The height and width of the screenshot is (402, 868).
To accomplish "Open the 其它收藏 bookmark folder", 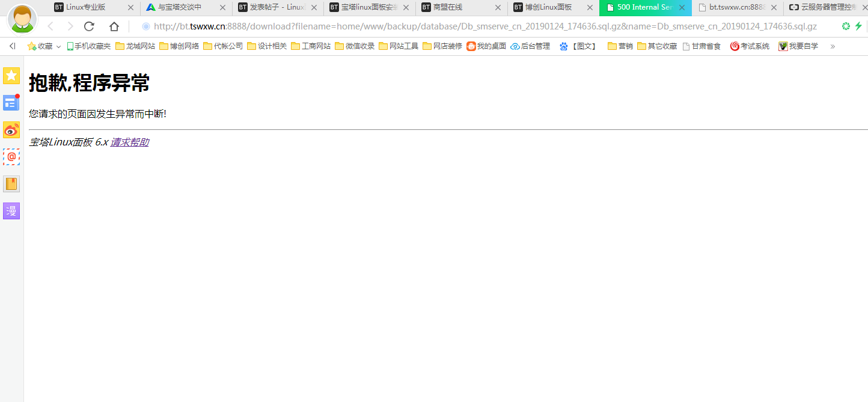I will 657,46.
